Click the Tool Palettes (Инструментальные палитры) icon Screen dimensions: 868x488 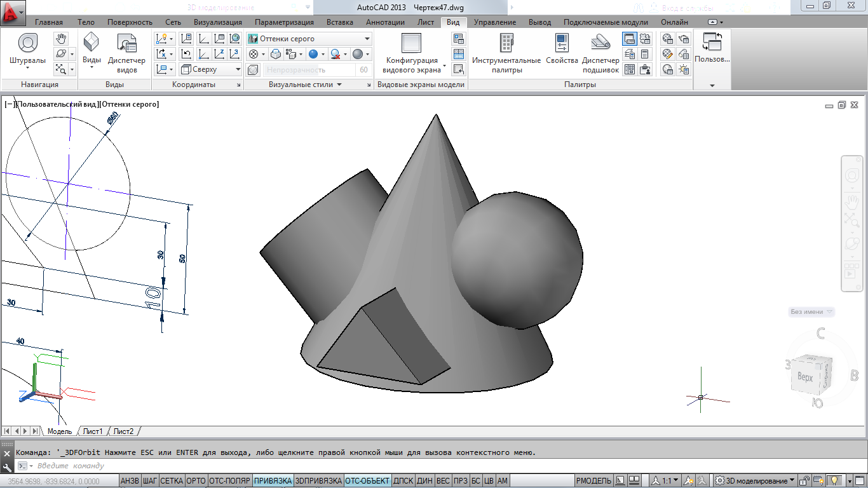pyautogui.click(x=506, y=44)
